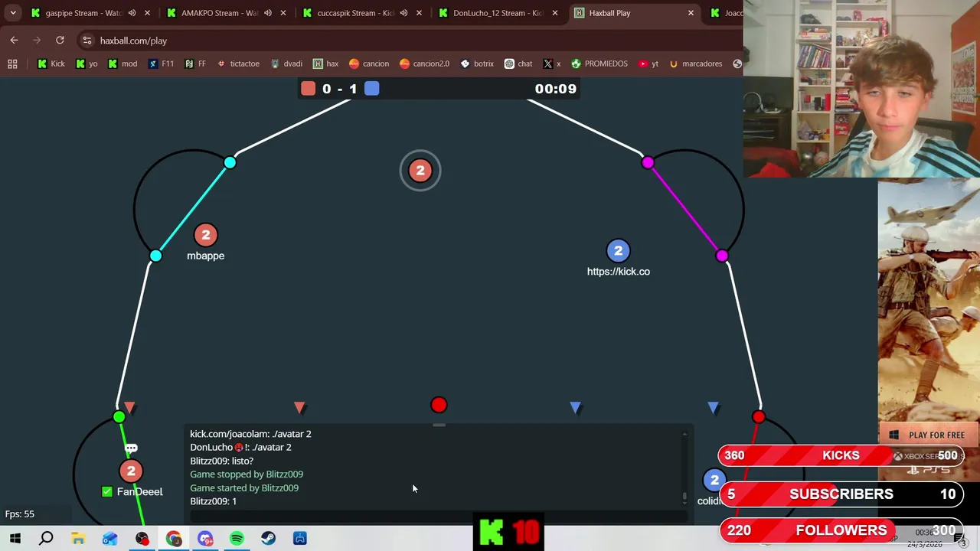The width and height of the screenshot is (980, 551).
Task: Mute audio on the cuccaspik Stream tab
Action: pos(403,13)
